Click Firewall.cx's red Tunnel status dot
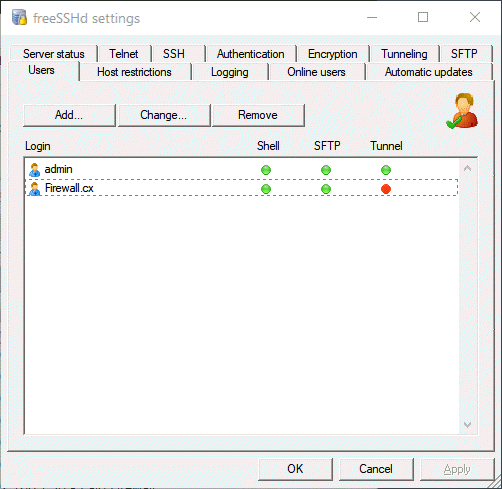The width and height of the screenshot is (502, 489). (x=386, y=189)
